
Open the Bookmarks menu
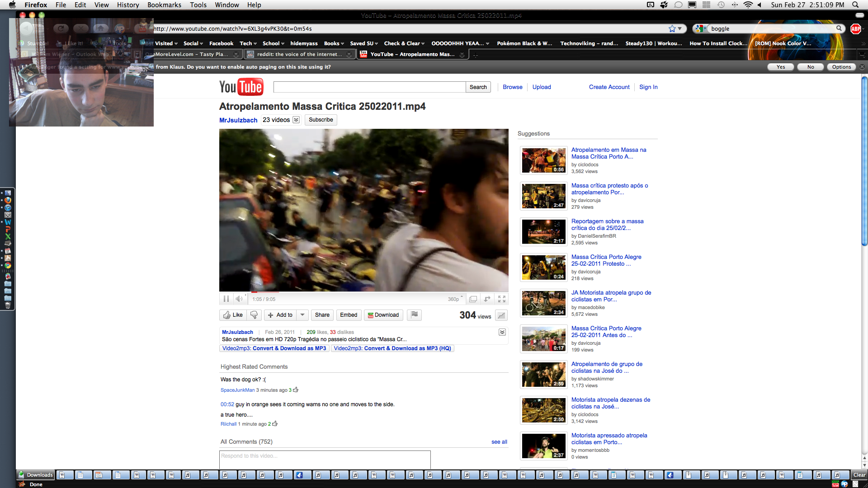coord(164,5)
